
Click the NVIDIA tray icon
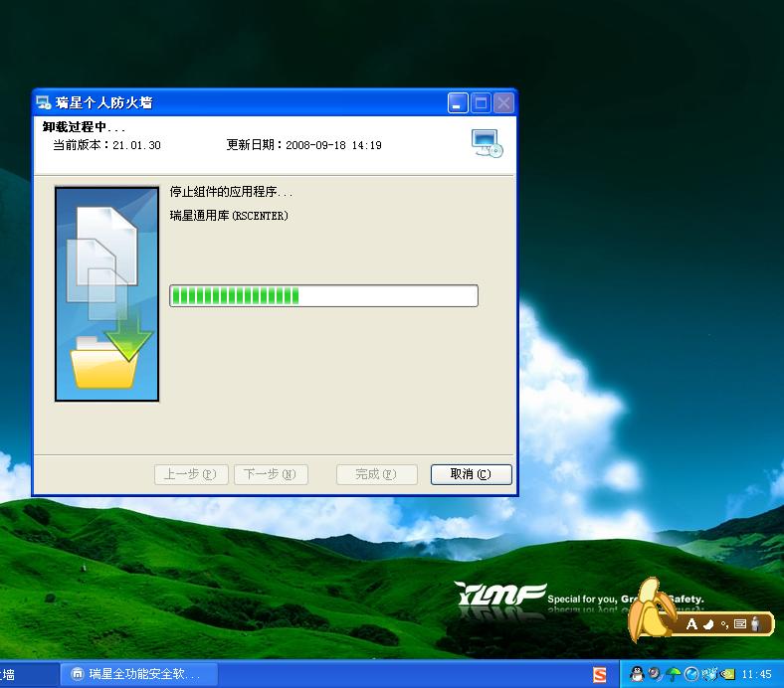728,674
